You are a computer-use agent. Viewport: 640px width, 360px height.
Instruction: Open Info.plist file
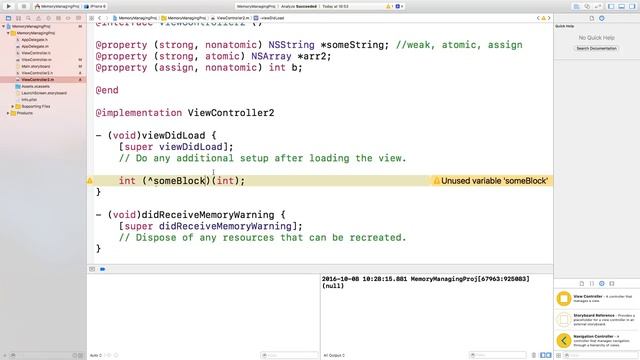point(29,100)
